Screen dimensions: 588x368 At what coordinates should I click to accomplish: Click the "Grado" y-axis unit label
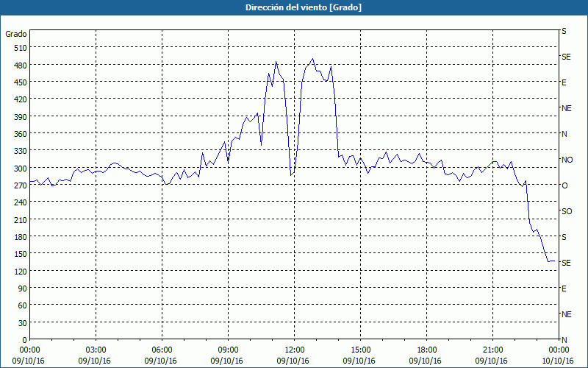[16, 34]
